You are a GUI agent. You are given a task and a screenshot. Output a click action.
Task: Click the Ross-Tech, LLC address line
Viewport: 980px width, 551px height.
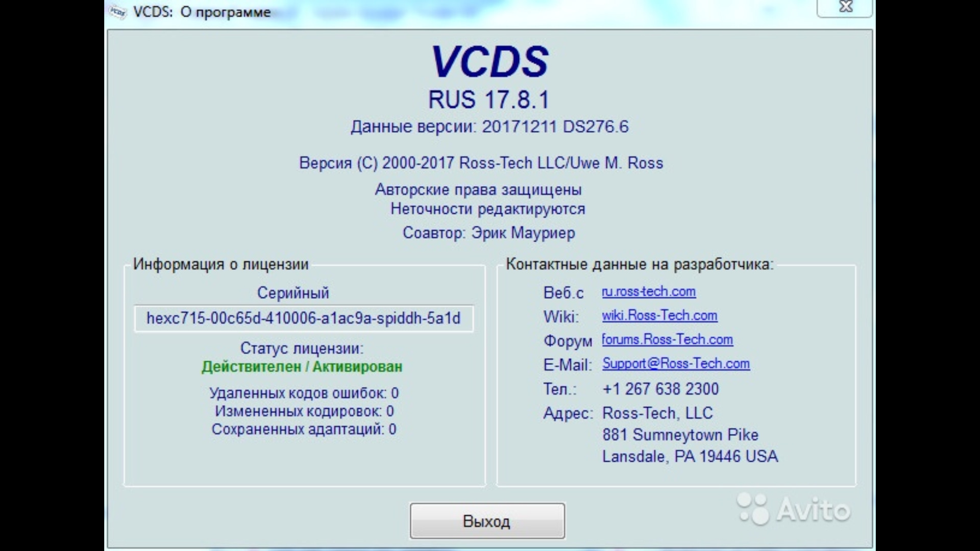[657, 413]
